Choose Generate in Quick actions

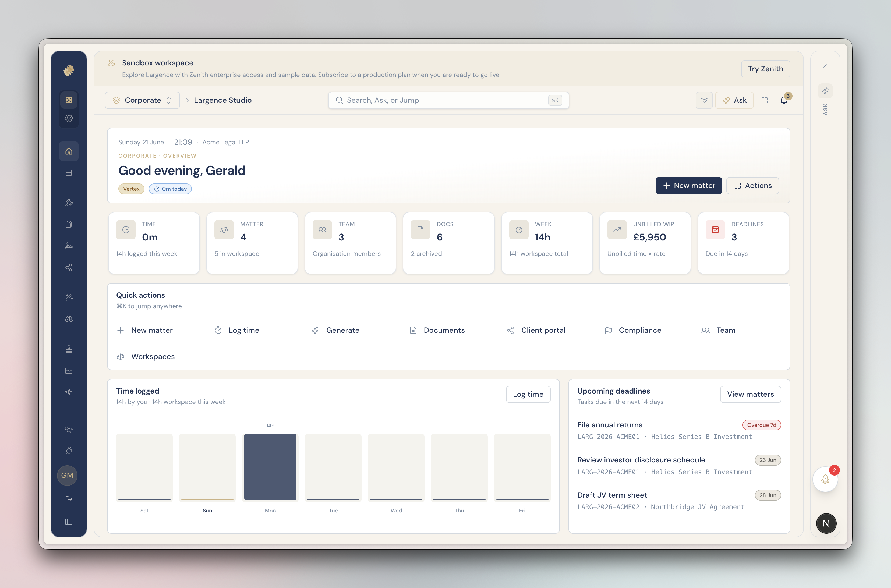coord(335,330)
